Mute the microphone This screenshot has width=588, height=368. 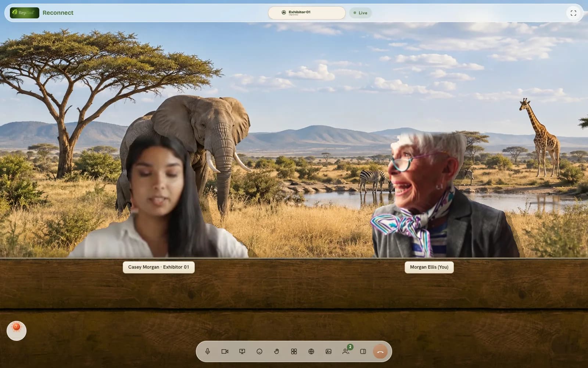click(x=208, y=351)
